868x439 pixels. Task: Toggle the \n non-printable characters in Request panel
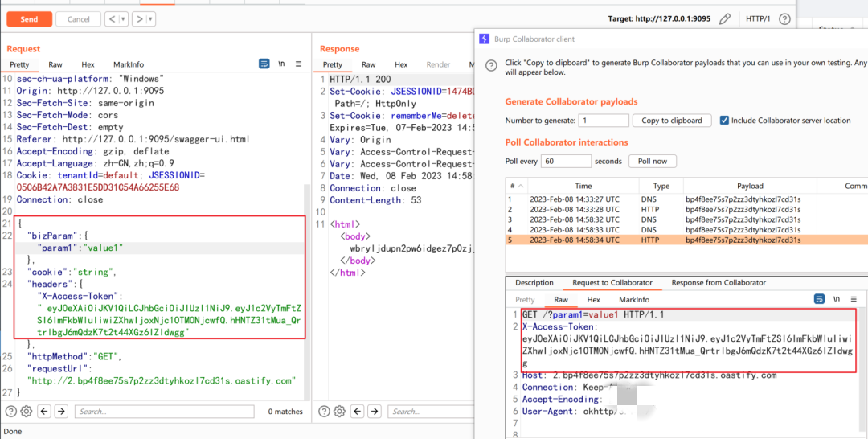(x=282, y=64)
